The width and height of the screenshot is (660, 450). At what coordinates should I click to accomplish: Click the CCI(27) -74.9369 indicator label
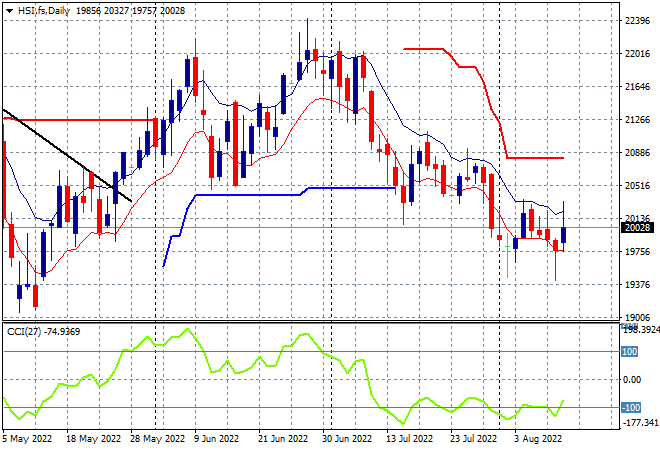(x=43, y=332)
